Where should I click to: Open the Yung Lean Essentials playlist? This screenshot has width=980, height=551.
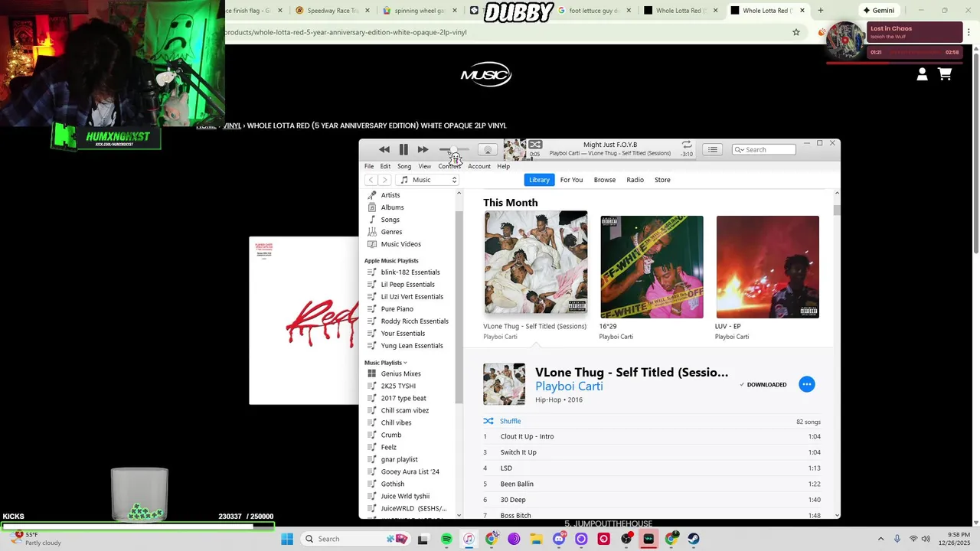[x=412, y=346]
